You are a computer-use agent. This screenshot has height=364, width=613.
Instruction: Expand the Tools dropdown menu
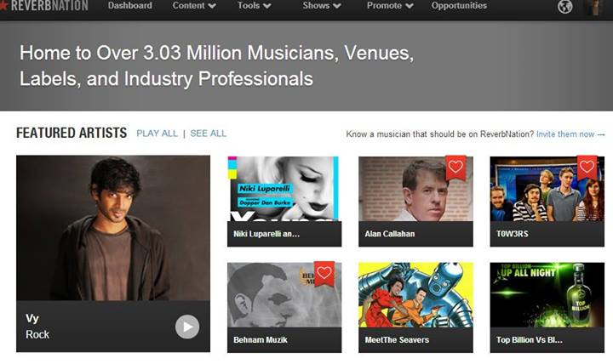(x=254, y=6)
